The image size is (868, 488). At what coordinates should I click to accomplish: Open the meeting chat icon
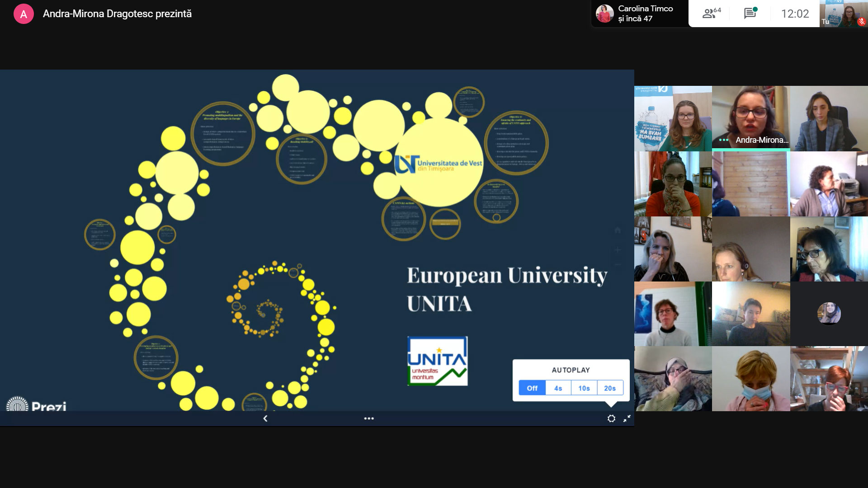pyautogui.click(x=750, y=14)
